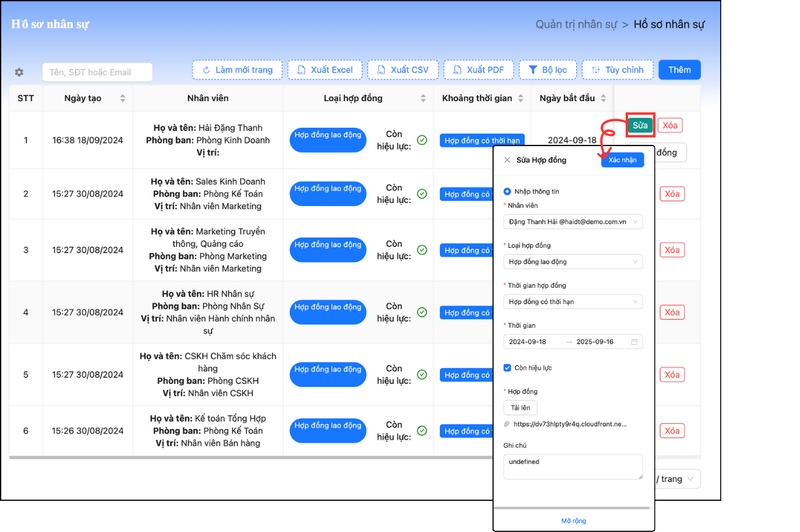Close the Sửa Hợp đồng panel with X icon
Viewport: 800px width, 532px height.
click(507, 160)
